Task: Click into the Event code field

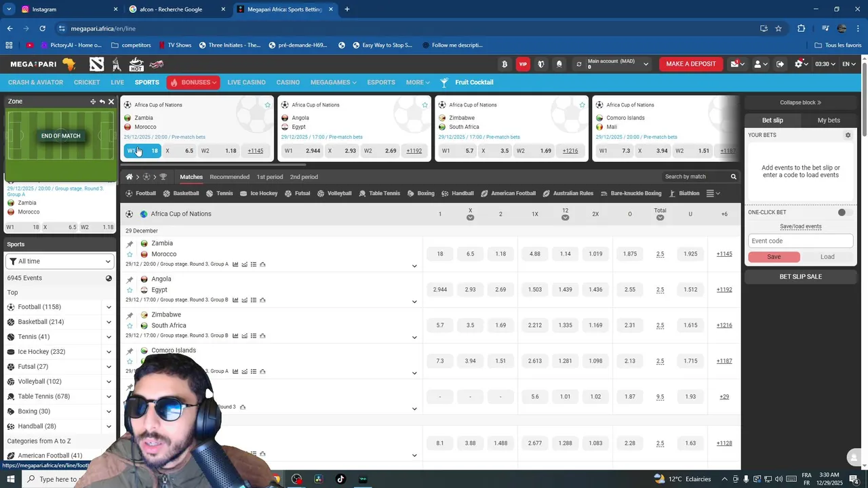Action: [x=800, y=241]
